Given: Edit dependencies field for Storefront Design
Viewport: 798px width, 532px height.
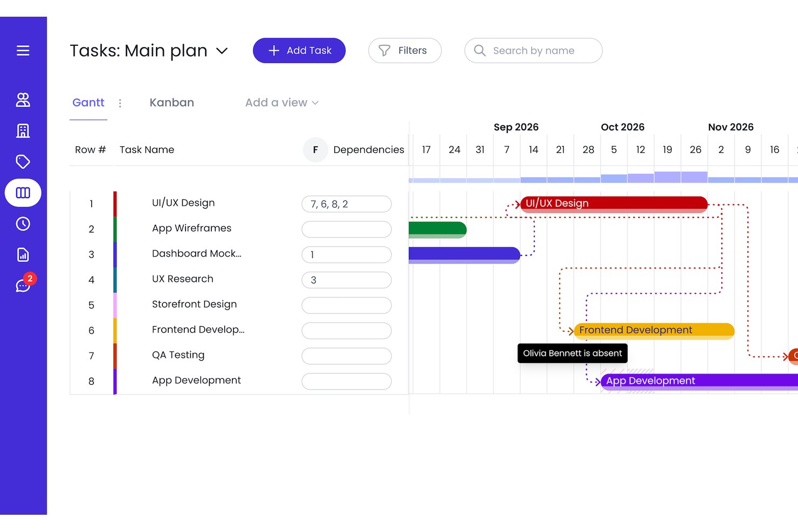Looking at the screenshot, I should coord(347,306).
